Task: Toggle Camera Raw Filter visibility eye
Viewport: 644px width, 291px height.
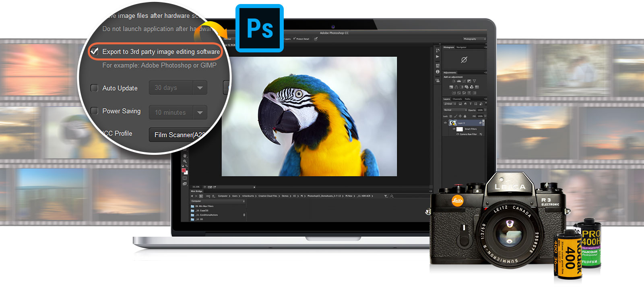Action: [458, 134]
